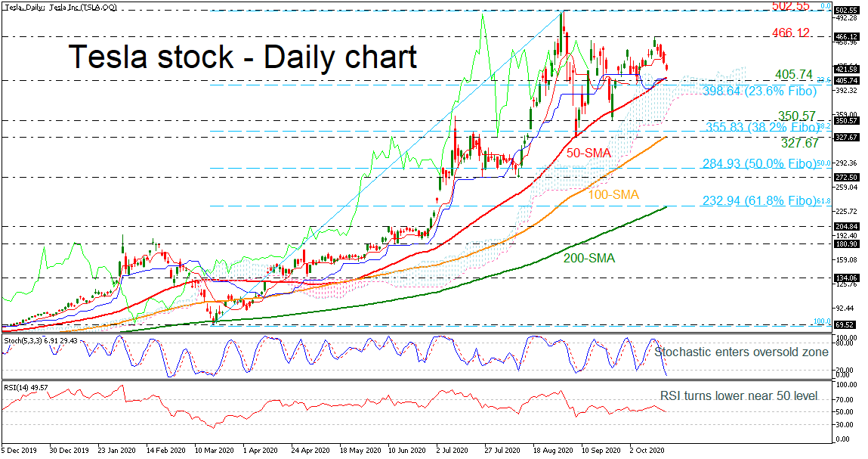The image size is (868, 459).
Task: Click the 1 Apr 2020 date label
Action: (x=260, y=451)
